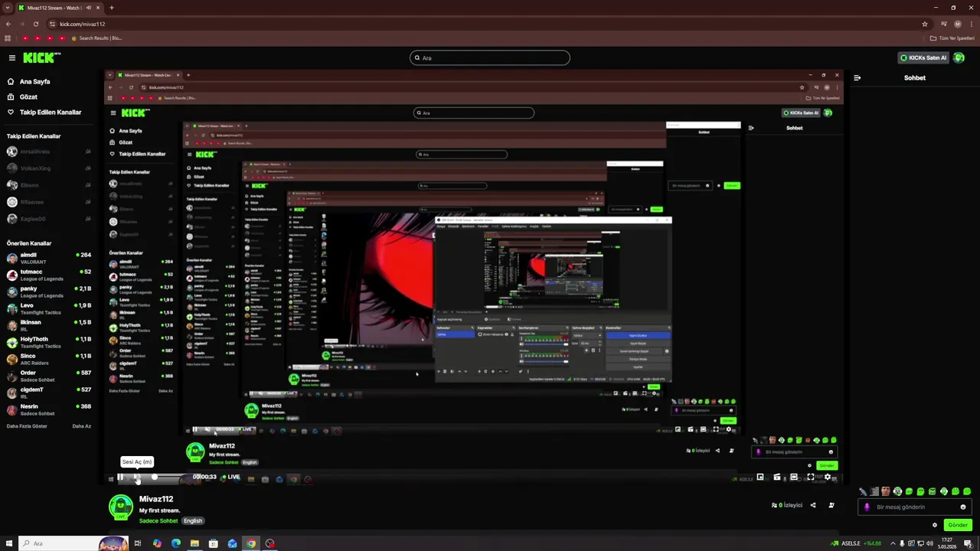Viewport: 980px width, 551px height.
Task: Click the Bir mesaj gönderin chat input
Action: tap(915, 507)
